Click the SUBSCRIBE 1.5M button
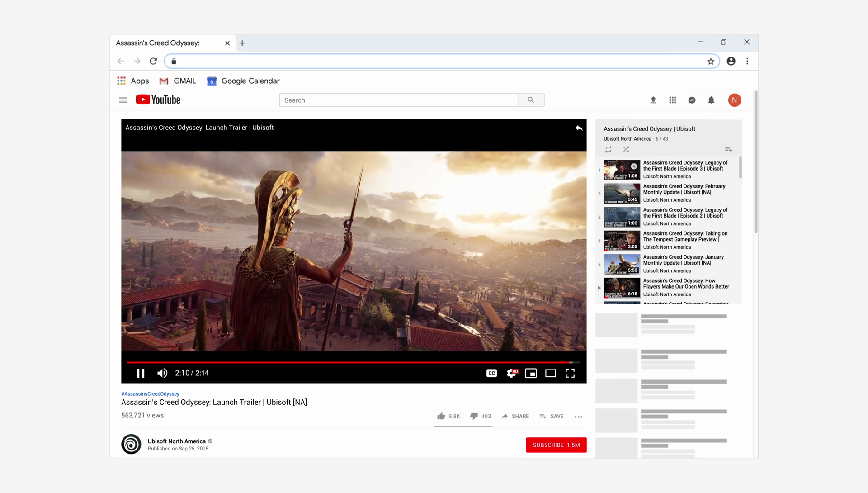The image size is (868, 493). [556, 445]
